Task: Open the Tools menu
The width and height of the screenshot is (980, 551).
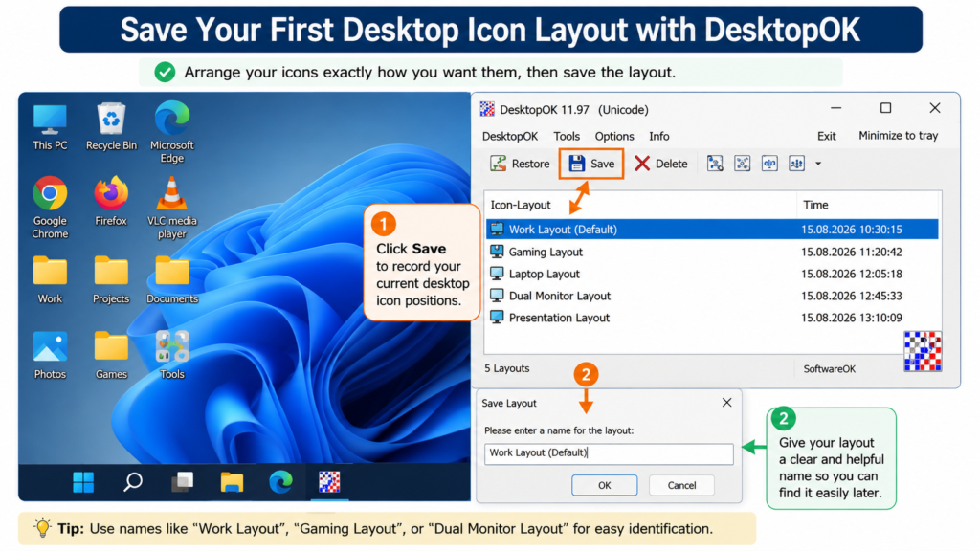Action: [x=567, y=136]
